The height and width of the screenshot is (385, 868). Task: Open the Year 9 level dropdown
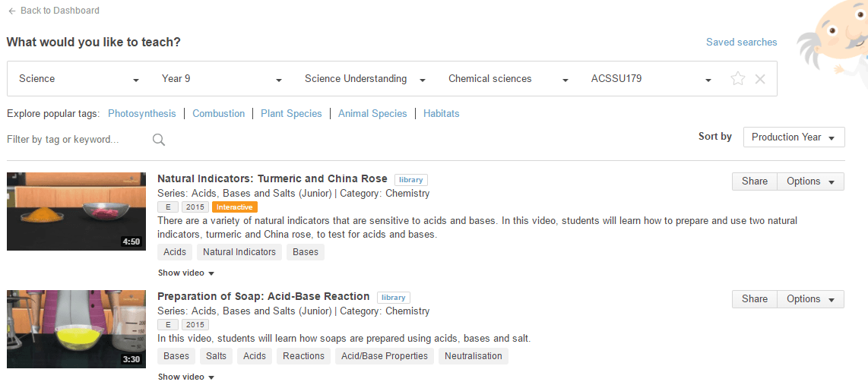pyautogui.click(x=221, y=79)
